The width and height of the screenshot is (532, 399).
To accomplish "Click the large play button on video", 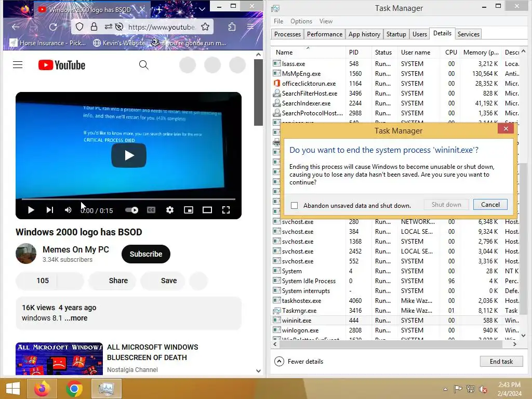I will click(129, 155).
